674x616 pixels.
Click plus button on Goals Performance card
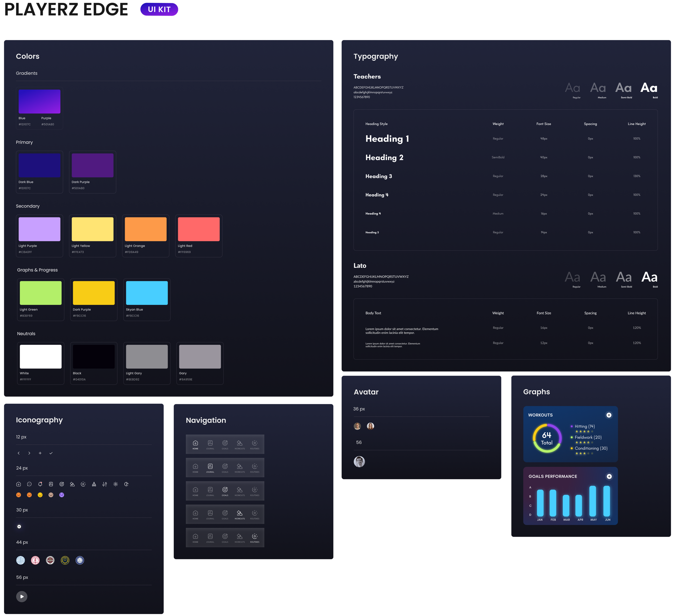click(x=609, y=476)
